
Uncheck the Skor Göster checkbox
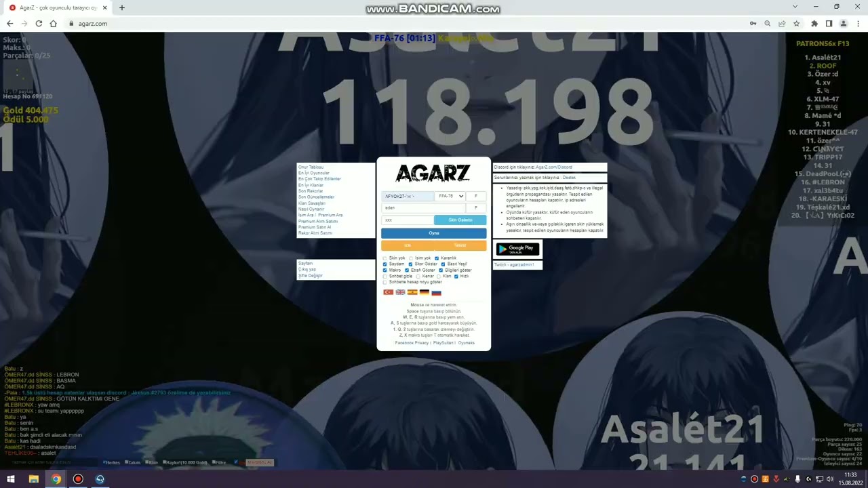point(410,264)
